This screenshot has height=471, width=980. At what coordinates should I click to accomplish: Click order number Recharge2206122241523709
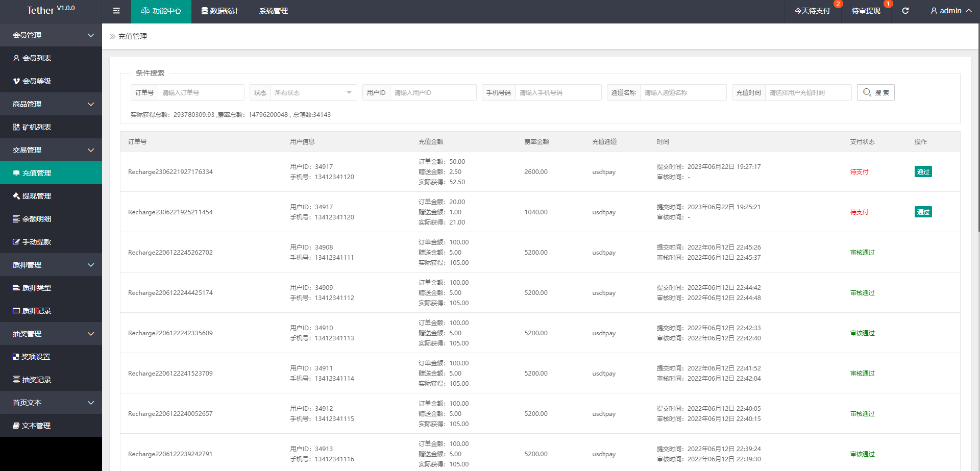[170, 374]
